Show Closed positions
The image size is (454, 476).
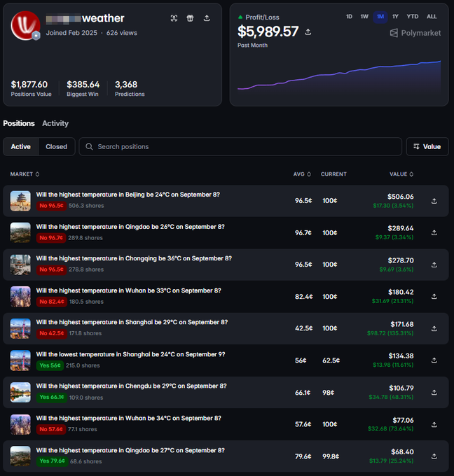click(57, 146)
